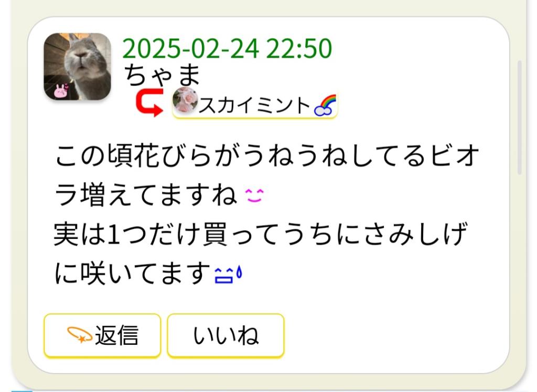Open ちゃま's rabbit profile avatar

pyautogui.click(x=78, y=67)
